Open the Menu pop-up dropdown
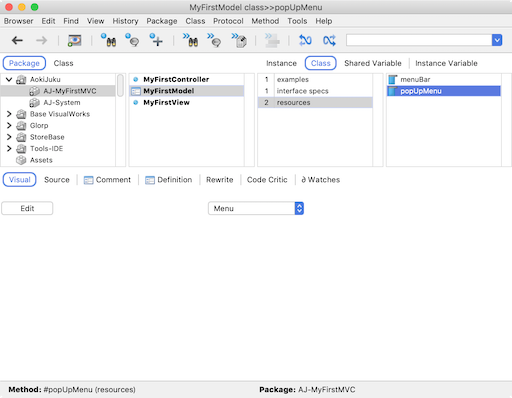The height and width of the screenshot is (398, 512). point(256,208)
